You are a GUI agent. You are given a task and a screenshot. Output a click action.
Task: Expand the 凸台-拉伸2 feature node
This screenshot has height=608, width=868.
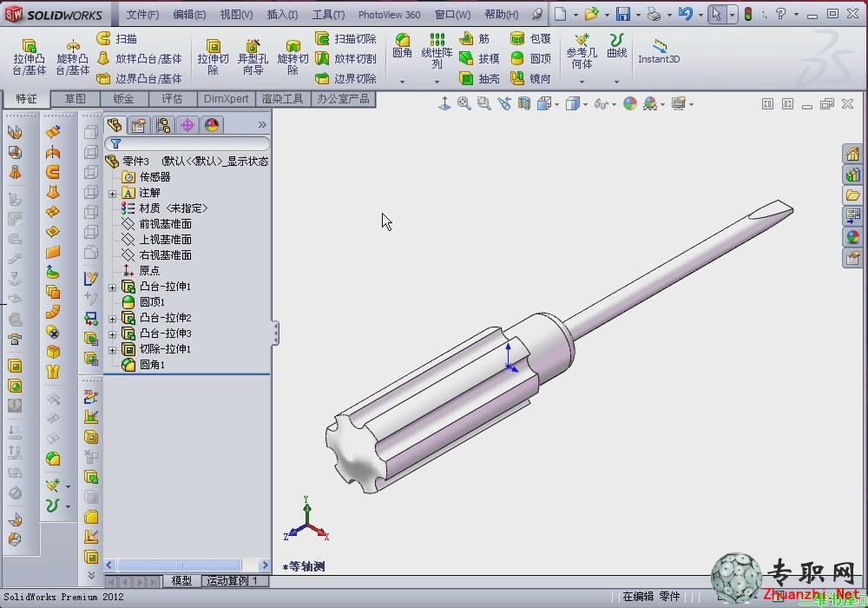click(x=112, y=319)
